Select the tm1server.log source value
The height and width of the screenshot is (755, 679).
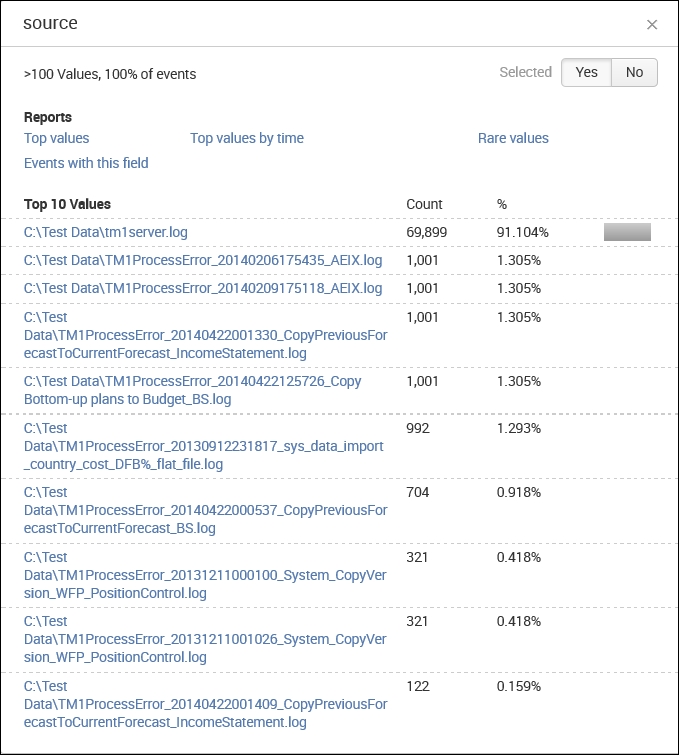(x=106, y=232)
